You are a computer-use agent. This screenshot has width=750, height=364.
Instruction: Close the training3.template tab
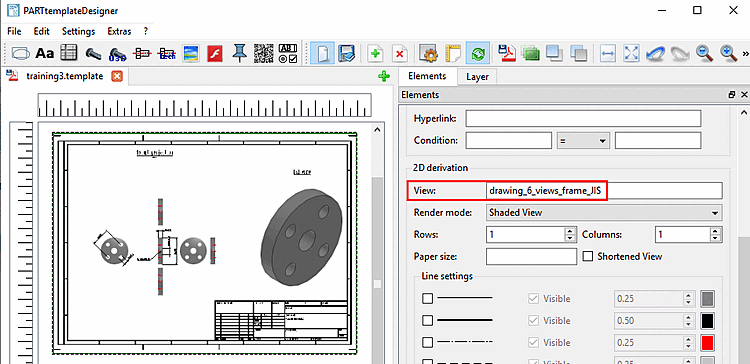point(117,76)
